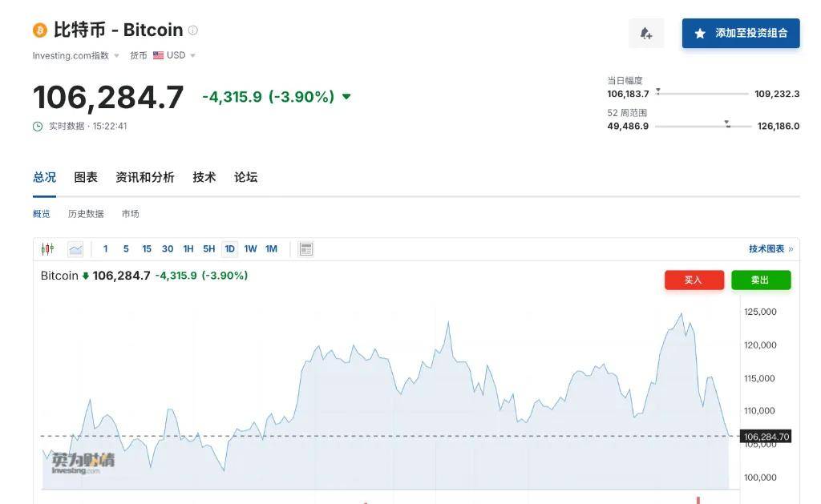Switch to the 图表 tab
This screenshot has height=504, width=821.
[x=86, y=177]
